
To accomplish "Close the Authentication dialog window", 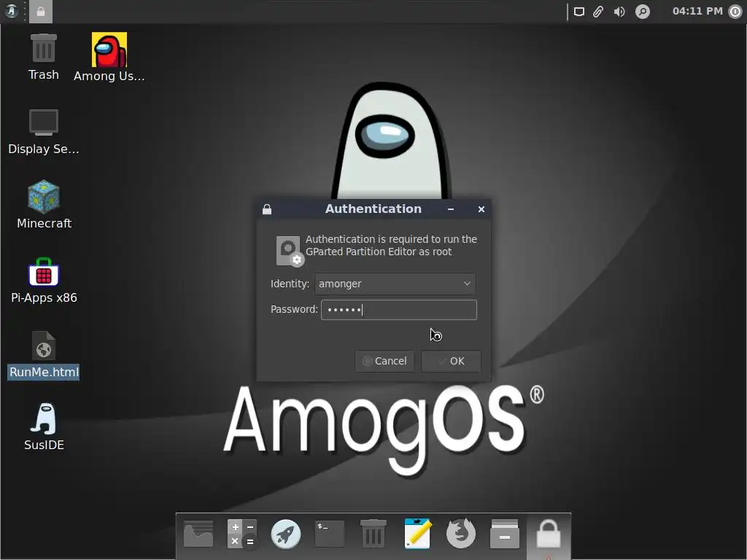I will [481, 209].
